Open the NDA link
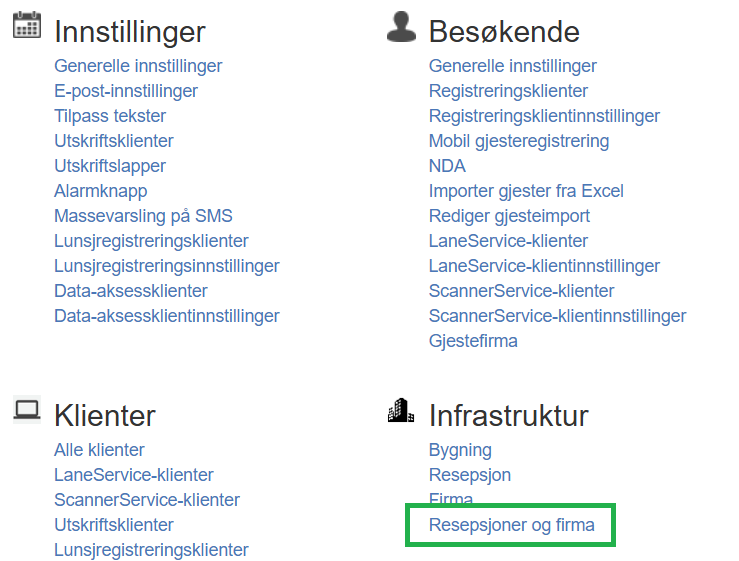This screenshot has width=739, height=561. (447, 166)
